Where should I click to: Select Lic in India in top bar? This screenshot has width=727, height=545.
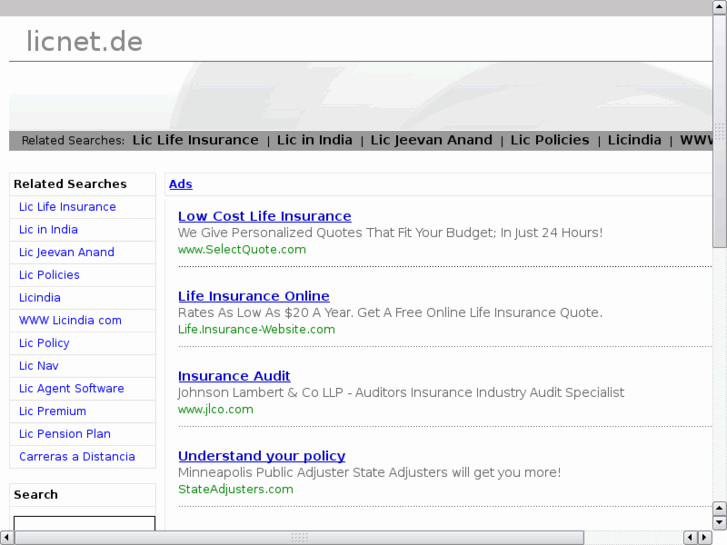point(314,140)
